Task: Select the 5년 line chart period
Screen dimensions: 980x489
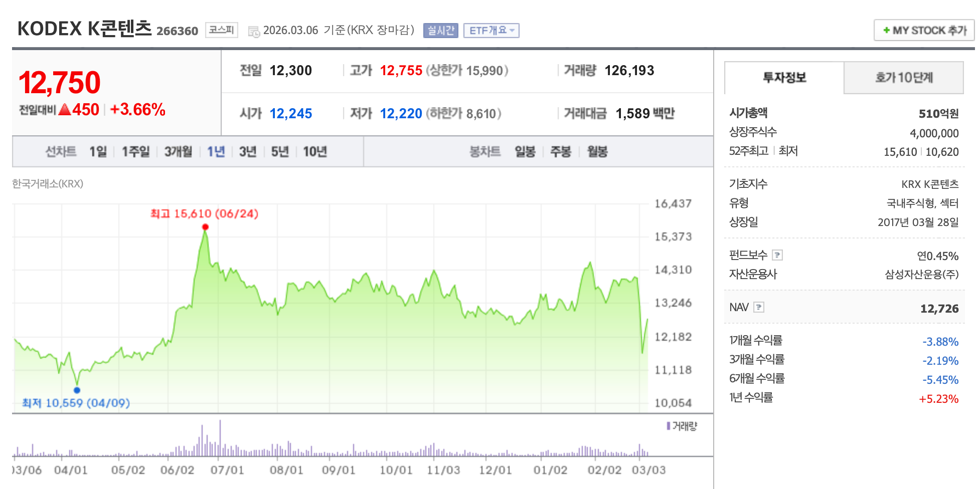Action: tap(280, 151)
